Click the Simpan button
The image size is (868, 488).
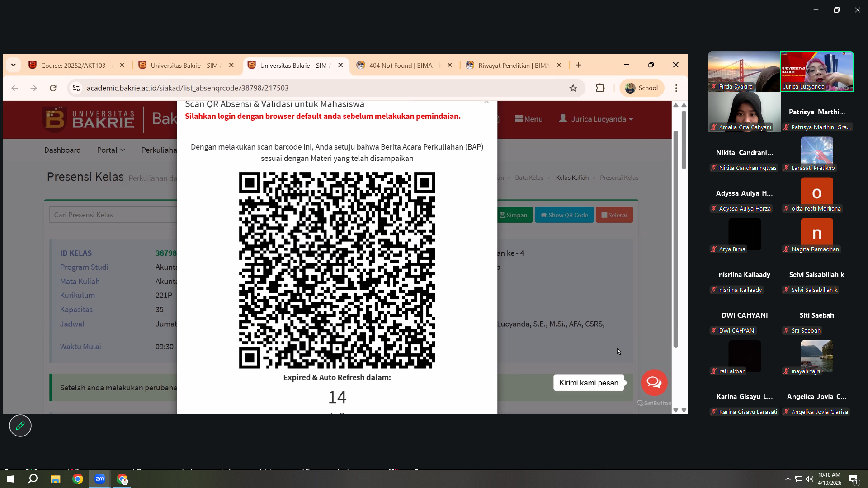[x=513, y=215]
